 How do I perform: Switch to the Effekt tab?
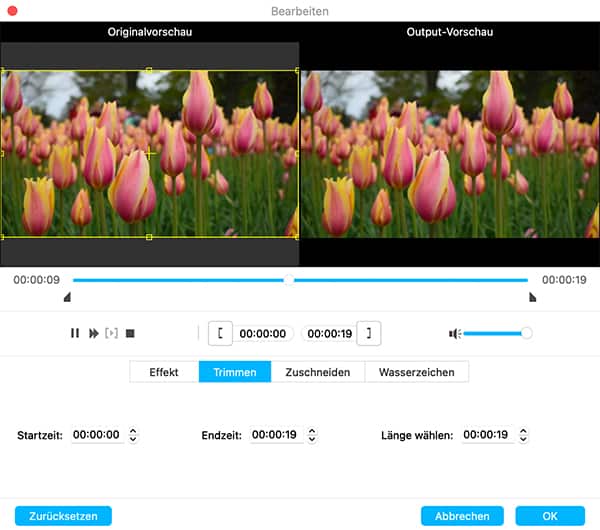[x=164, y=372]
